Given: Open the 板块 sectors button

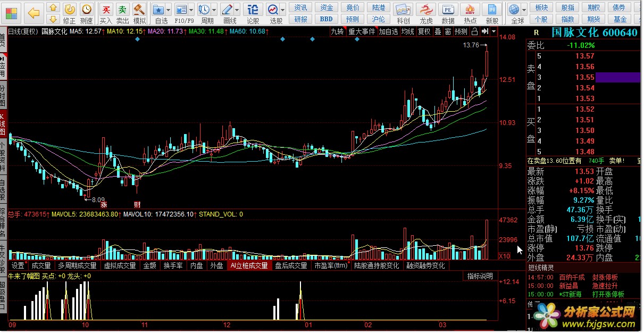Looking at the screenshot, I should tap(541, 7).
